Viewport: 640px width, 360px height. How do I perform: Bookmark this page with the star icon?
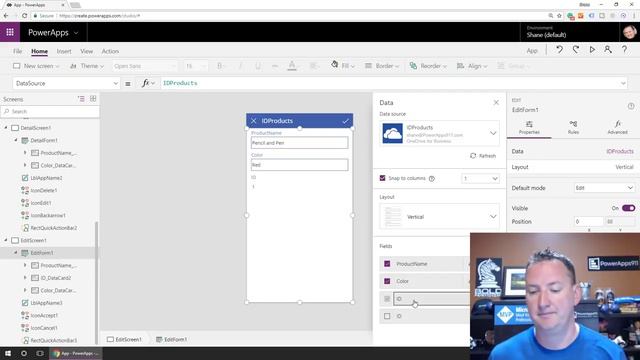(x=559, y=16)
